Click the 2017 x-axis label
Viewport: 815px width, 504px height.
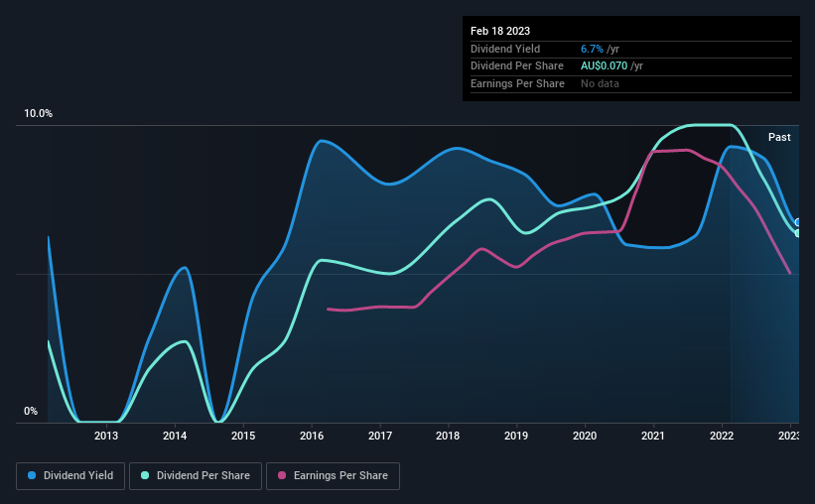click(380, 436)
